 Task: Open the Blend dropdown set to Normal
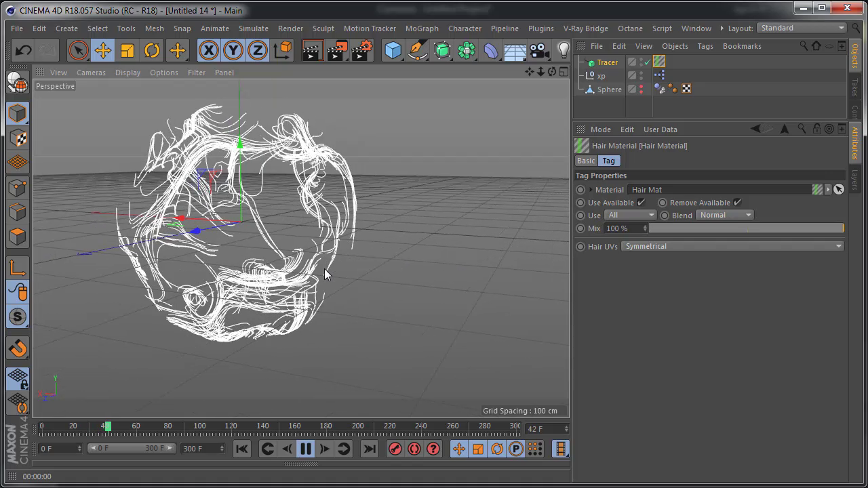click(724, 215)
